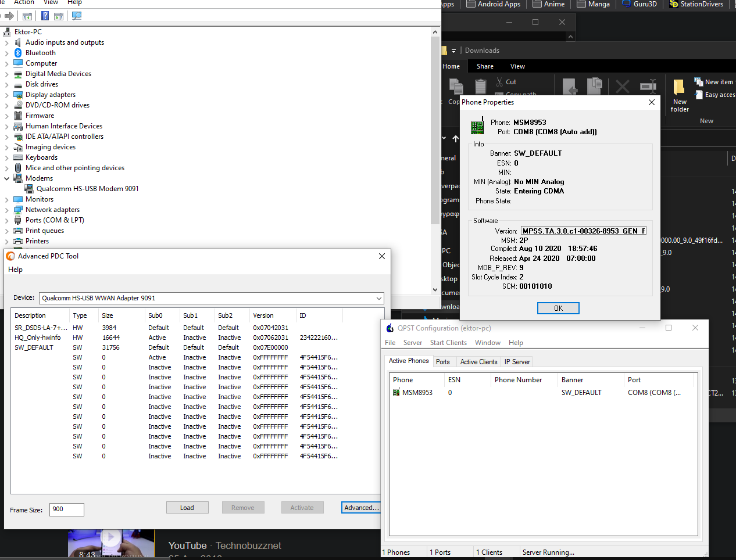Select the Qualcomm HS-USB Modem 9091 device
Screen dimensions: 736x560
pos(87,189)
